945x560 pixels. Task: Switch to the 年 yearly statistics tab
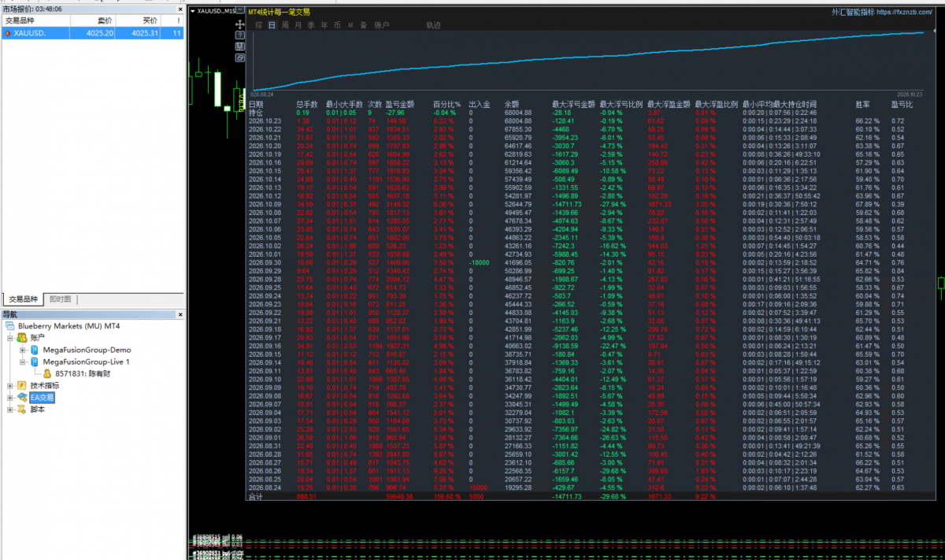[x=324, y=25]
